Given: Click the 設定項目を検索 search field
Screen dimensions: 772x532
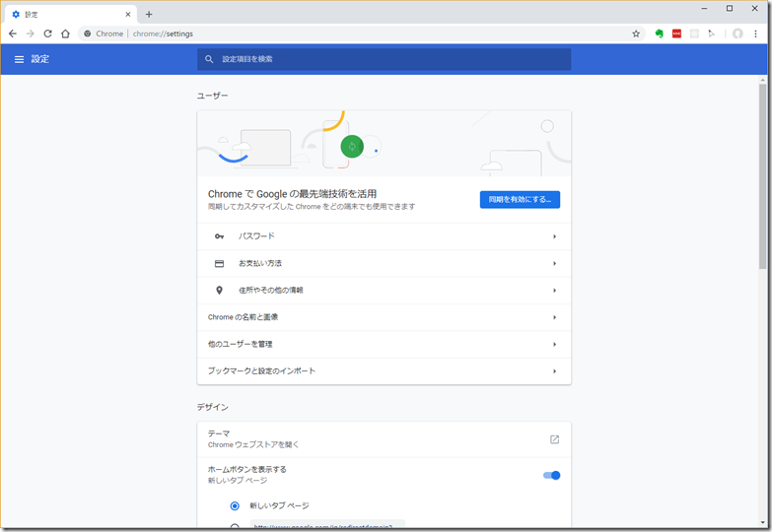Looking at the screenshot, I should click(x=385, y=59).
